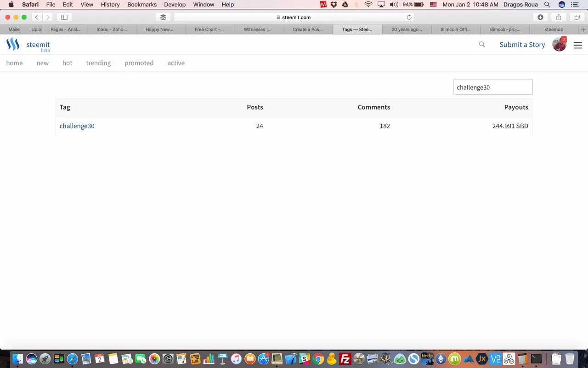The height and width of the screenshot is (368, 588).
Task: Switch to the Create a Post tab
Action: (308, 29)
